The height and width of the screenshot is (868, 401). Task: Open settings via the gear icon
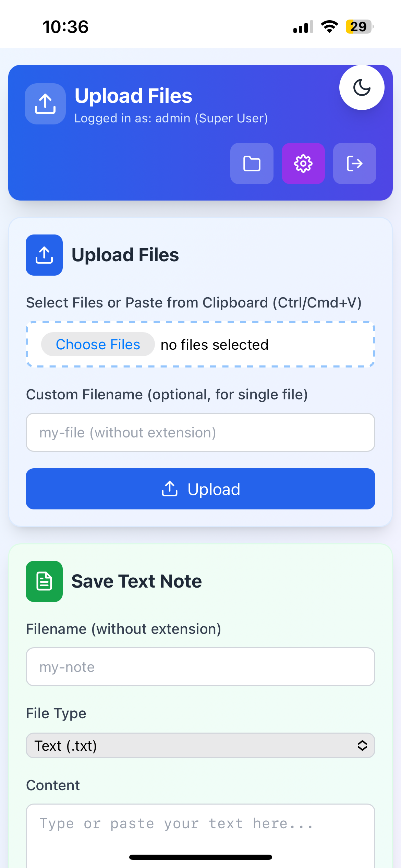coord(303,164)
